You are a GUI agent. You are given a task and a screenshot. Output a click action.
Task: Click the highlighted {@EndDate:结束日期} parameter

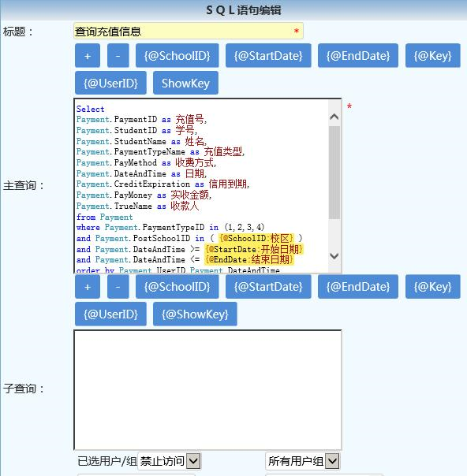point(248,259)
